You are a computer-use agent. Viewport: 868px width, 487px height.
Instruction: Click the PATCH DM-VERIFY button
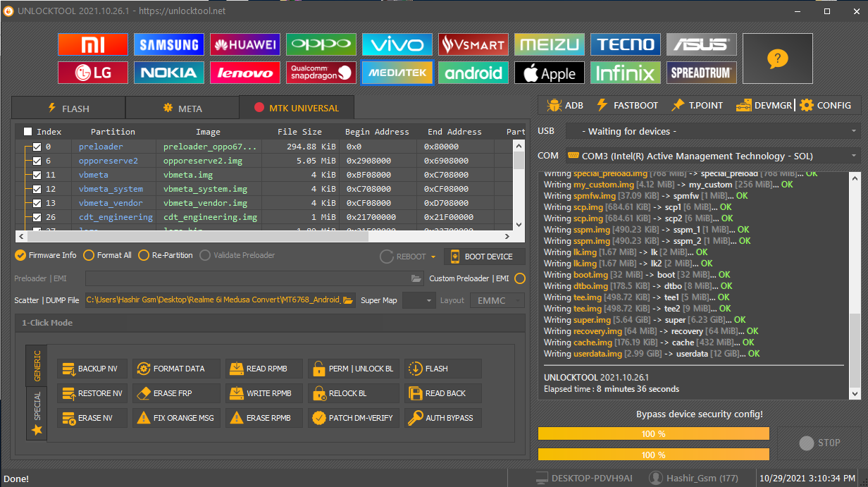354,418
